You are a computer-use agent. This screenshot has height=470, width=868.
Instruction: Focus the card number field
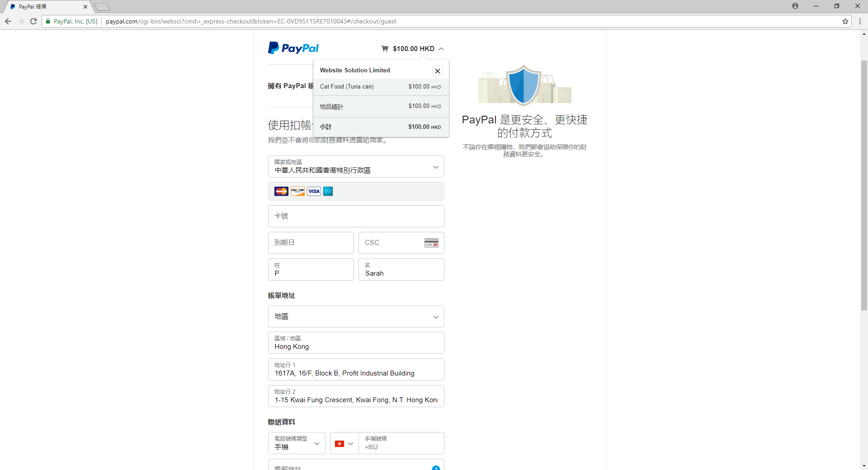356,216
